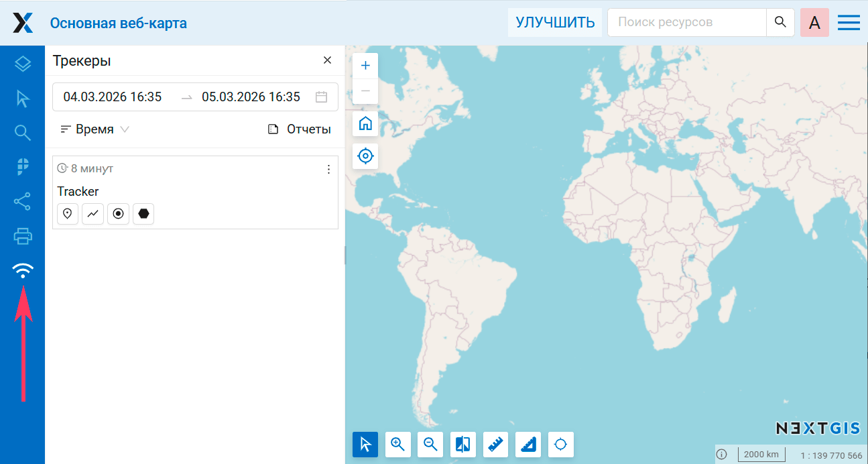Open the user avatar A menu
Image resolution: width=868 pixels, height=464 pixels.
[x=814, y=22]
